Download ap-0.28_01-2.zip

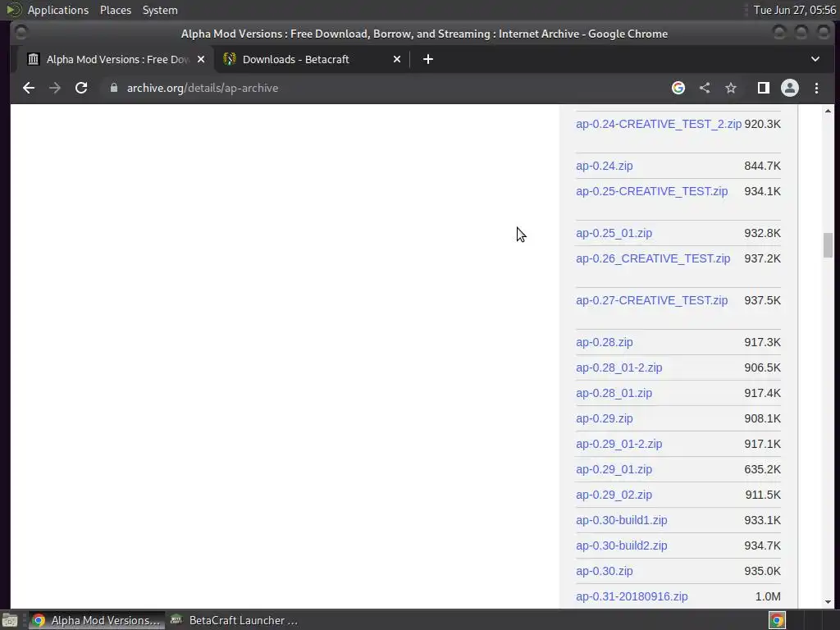click(x=619, y=367)
